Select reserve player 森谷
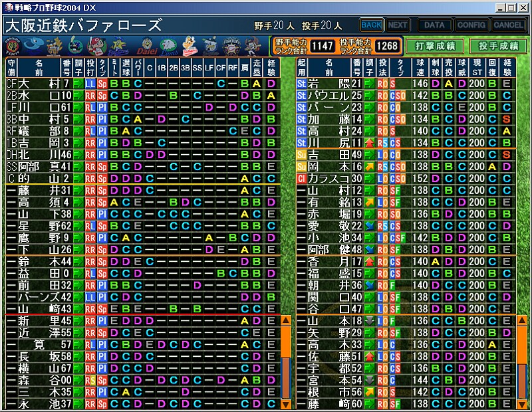The width and height of the screenshot is (532, 412). coord(143,380)
